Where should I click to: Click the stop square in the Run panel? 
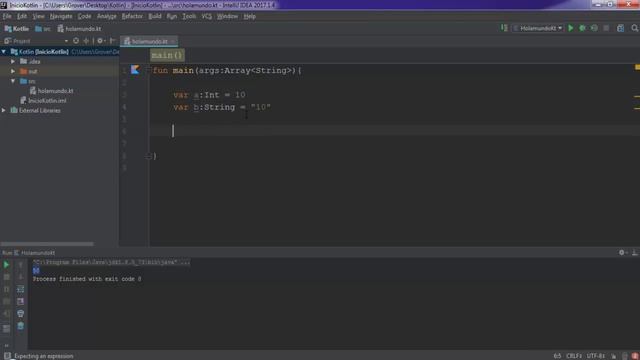[7, 277]
